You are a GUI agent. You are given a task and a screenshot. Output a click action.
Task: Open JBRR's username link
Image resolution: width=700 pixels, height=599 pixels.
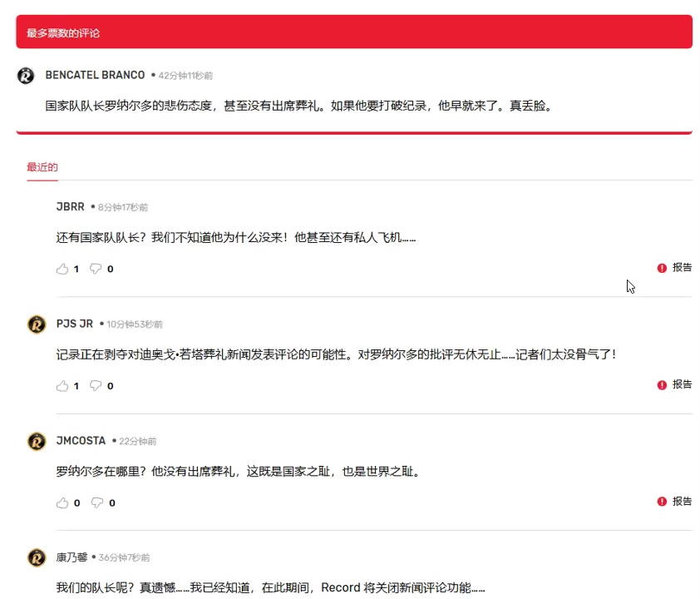[x=71, y=206]
